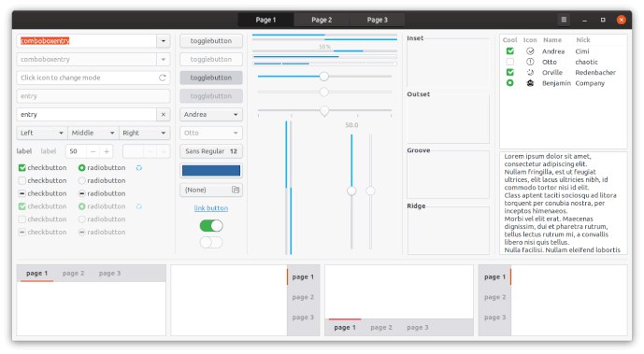This screenshot has width=644, height=354.
Task: Open the disabled Otto dropdown
Action: 211,133
